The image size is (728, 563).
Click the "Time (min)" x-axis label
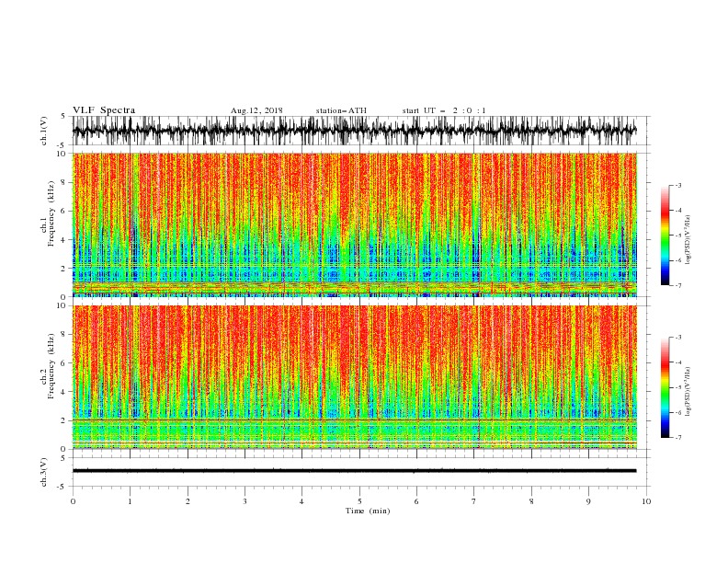(368, 511)
